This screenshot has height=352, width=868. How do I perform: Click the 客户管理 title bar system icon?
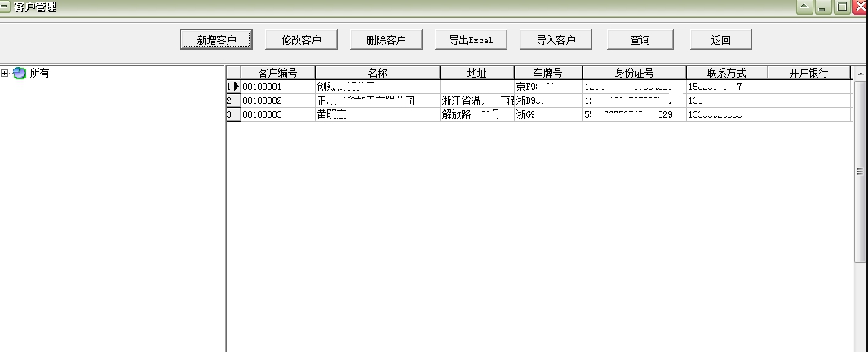tap(4, 7)
